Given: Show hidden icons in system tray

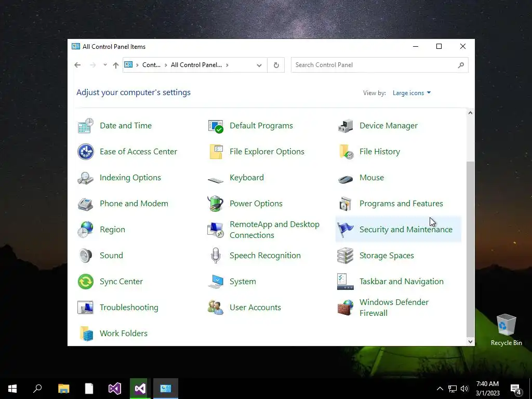Looking at the screenshot, I should pos(440,389).
